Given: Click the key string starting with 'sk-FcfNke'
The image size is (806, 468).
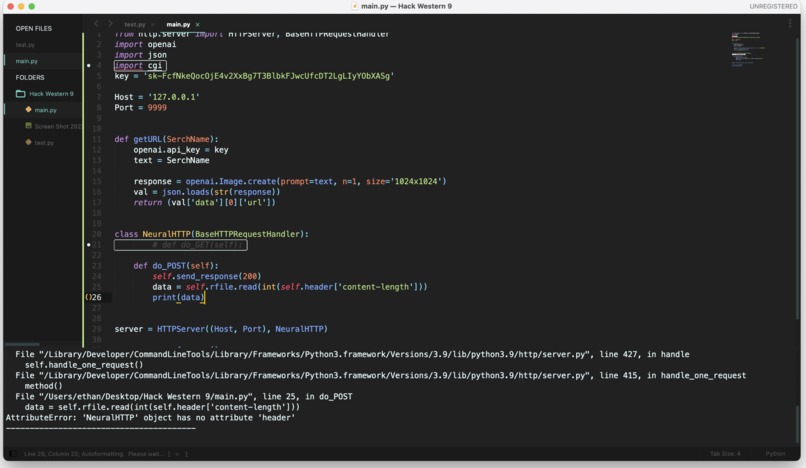Looking at the screenshot, I should [269, 76].
